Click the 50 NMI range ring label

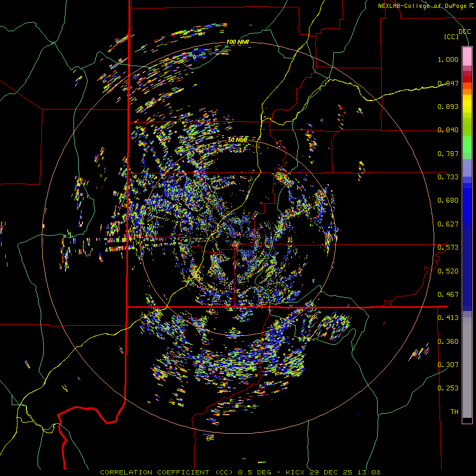point(237,140)
